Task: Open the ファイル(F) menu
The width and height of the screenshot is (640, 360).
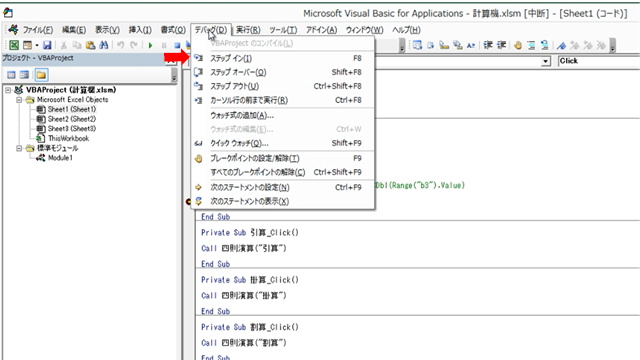Action: (x=38, y=30)
